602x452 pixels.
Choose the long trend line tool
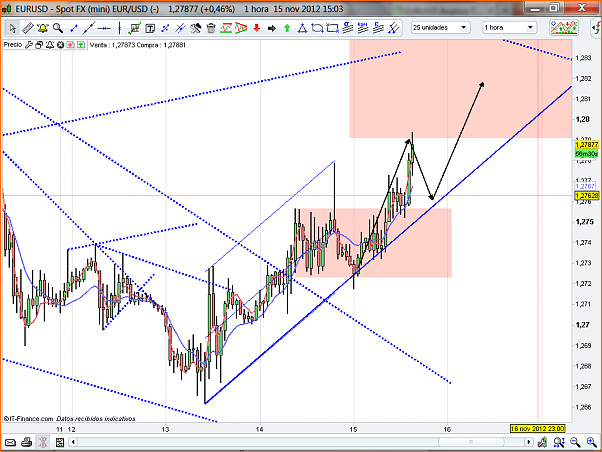pos(89,28)
